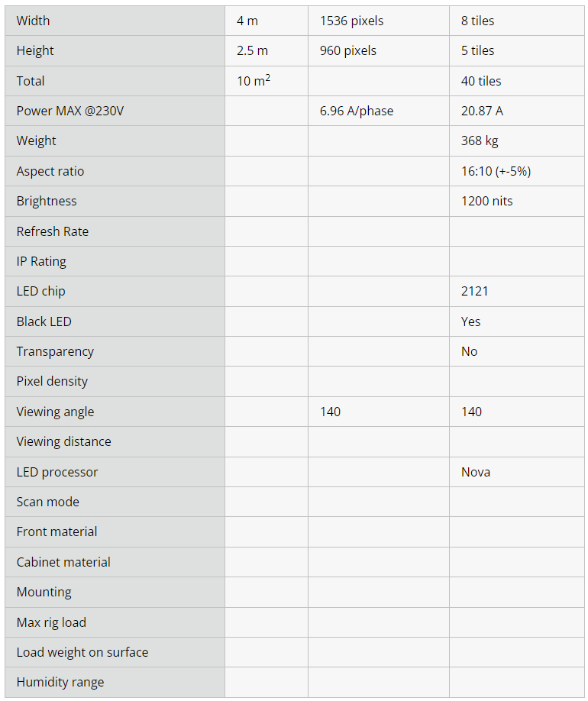Click the 10 m² total value

click(254, 80)
